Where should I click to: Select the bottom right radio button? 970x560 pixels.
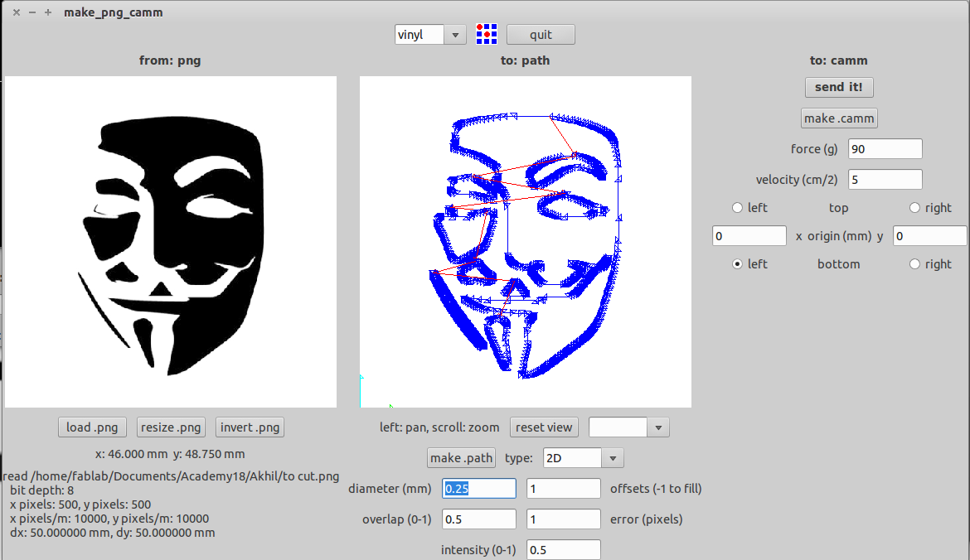[x=914, y=264]
